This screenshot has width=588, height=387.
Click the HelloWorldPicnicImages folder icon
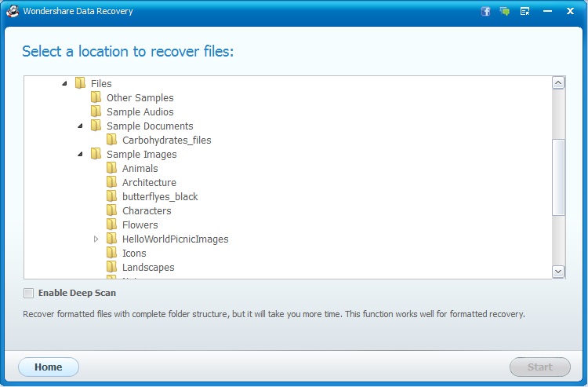coord(112,239)
